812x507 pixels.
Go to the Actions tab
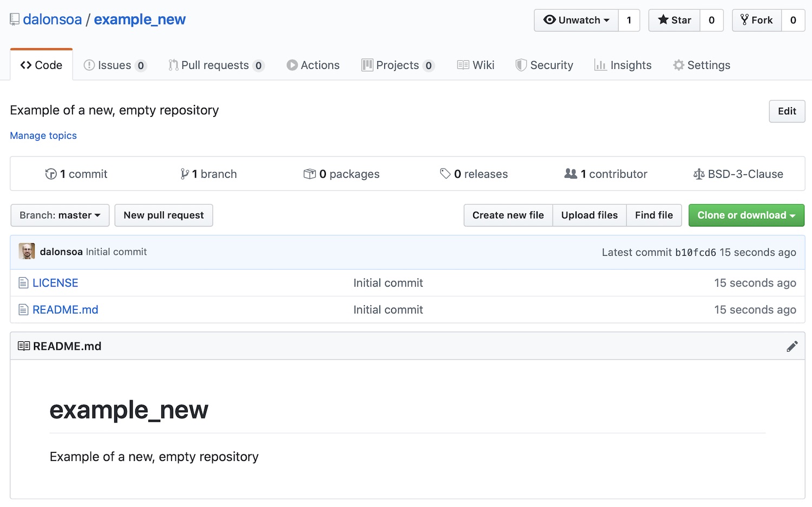(313, 65)
